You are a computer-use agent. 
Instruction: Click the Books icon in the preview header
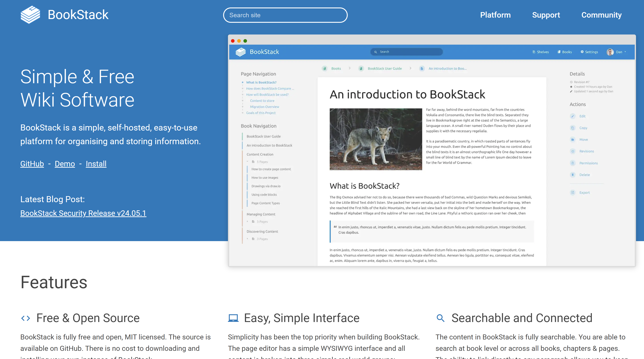tap(559, 52)
